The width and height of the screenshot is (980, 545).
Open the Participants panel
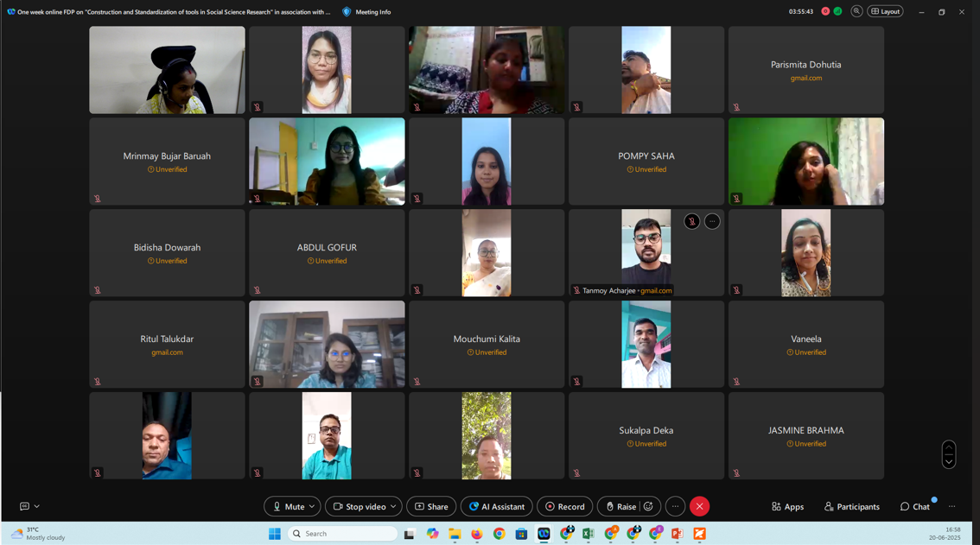852,507
